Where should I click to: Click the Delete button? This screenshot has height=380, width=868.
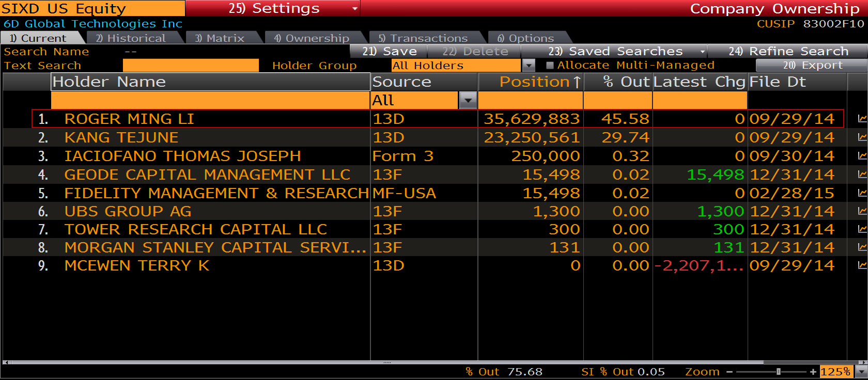click(x=475, y=51)
